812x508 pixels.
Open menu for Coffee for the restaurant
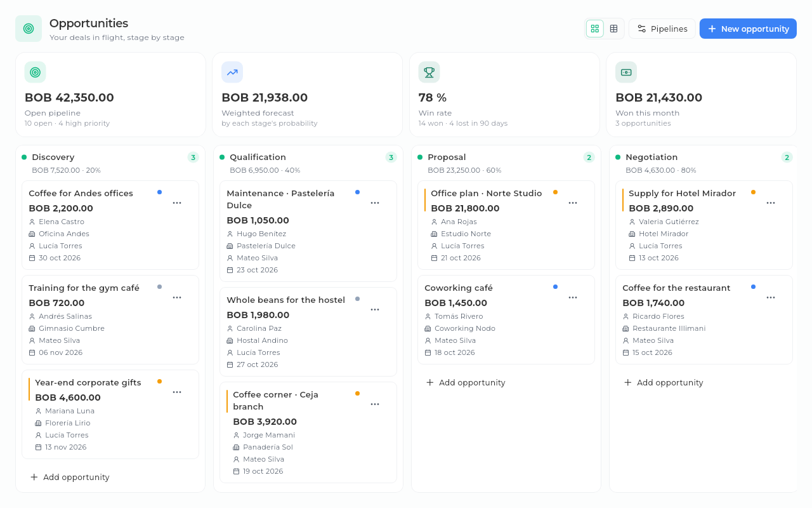[771, 297]
